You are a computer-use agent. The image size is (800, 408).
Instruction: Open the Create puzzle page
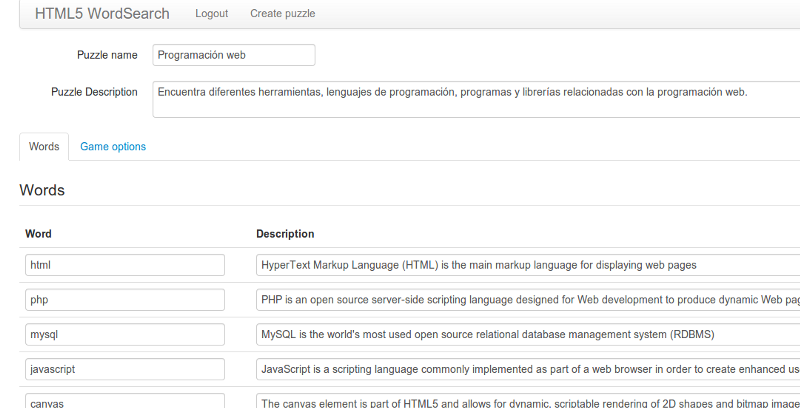pyautogui.click(x=282, y=14)
